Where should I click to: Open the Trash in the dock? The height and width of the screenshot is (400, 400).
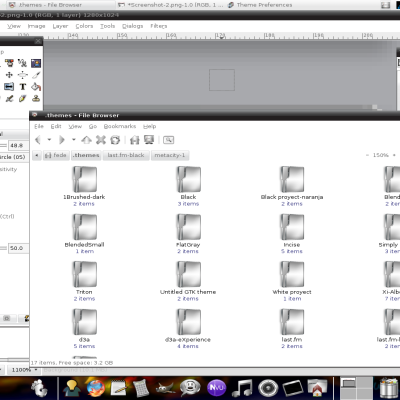(x=388, y=388)
